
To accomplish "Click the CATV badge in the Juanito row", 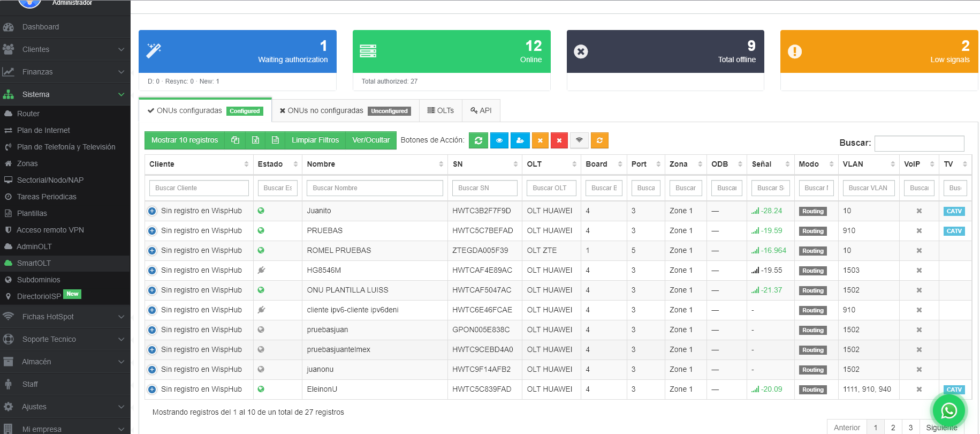I will (954, 211).
